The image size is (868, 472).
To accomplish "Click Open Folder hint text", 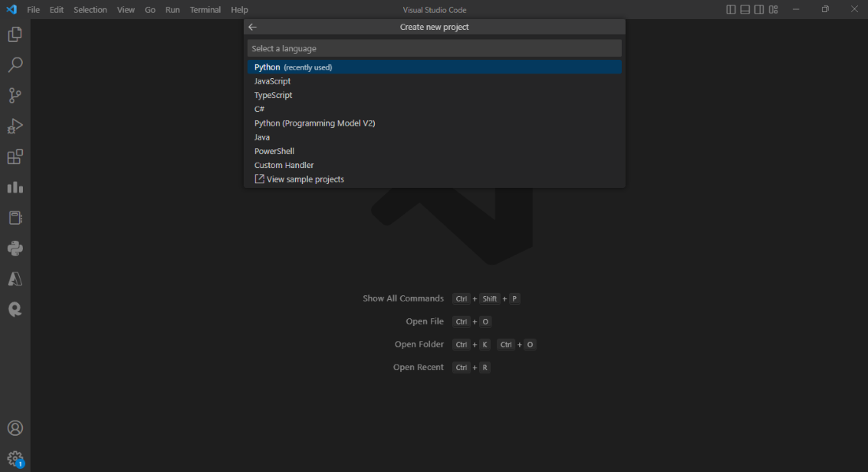I will click(419, 344).
